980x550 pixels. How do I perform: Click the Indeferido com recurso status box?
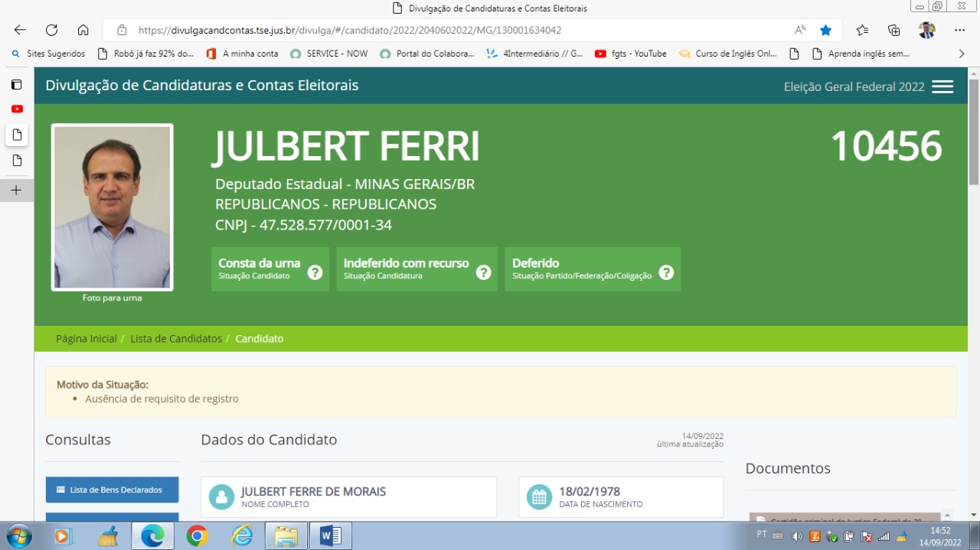tap(416, 268)
